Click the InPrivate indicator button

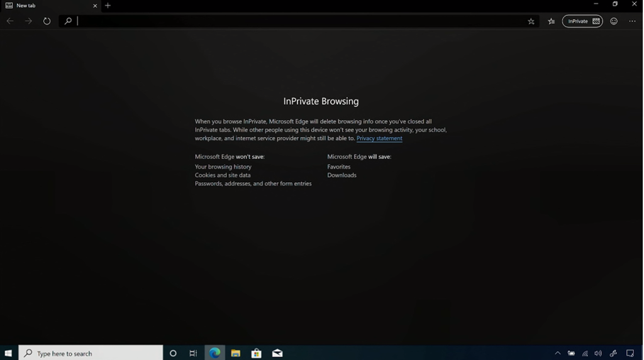pos(582,21)
